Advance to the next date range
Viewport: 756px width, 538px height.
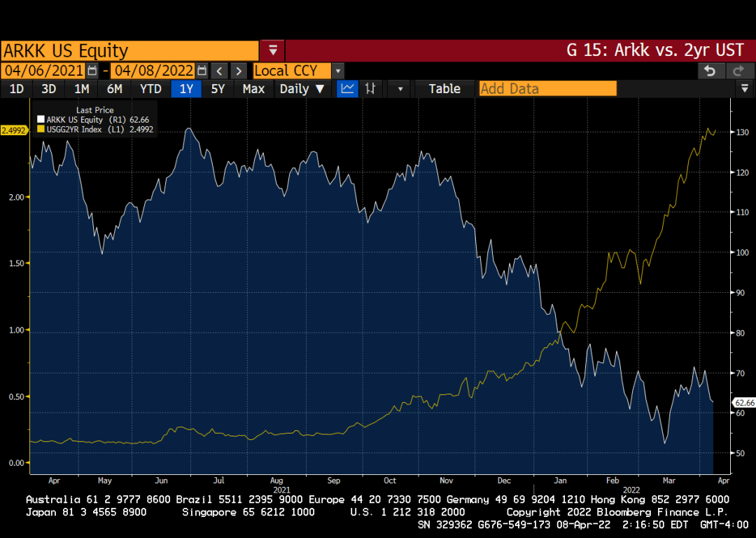tap(239, 71)
